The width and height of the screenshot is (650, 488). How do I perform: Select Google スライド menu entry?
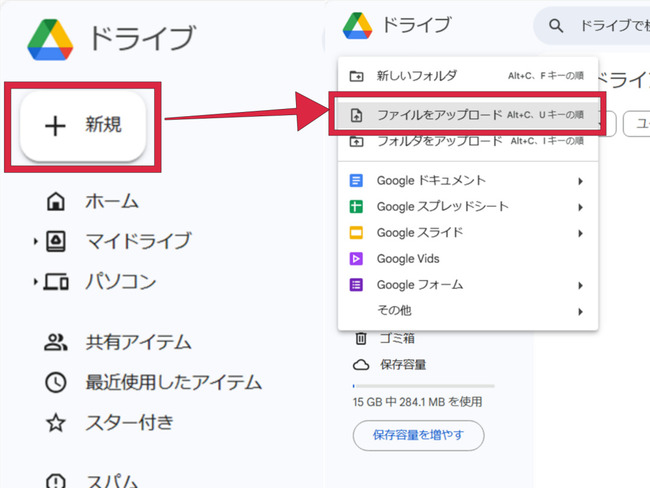coord(468,233)
